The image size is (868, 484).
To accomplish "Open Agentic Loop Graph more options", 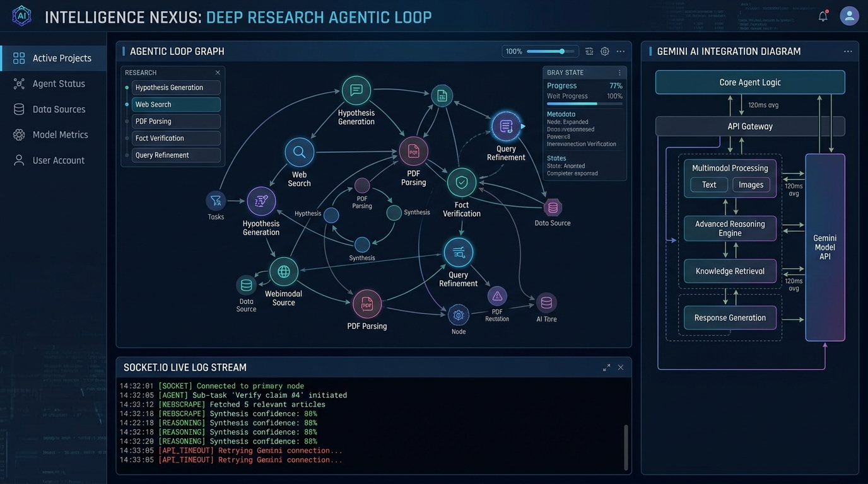I will point(621,52).
